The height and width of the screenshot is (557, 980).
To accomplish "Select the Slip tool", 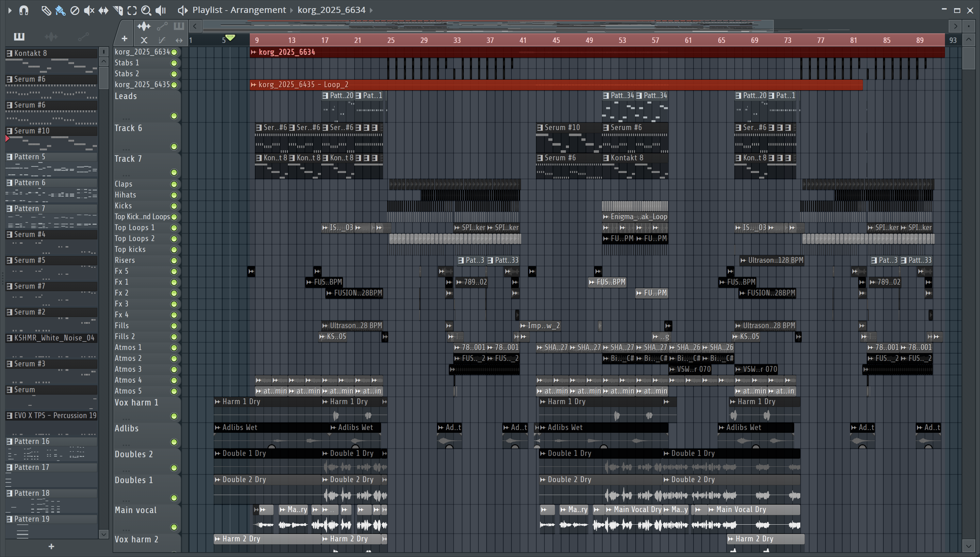I will point(103,10).
